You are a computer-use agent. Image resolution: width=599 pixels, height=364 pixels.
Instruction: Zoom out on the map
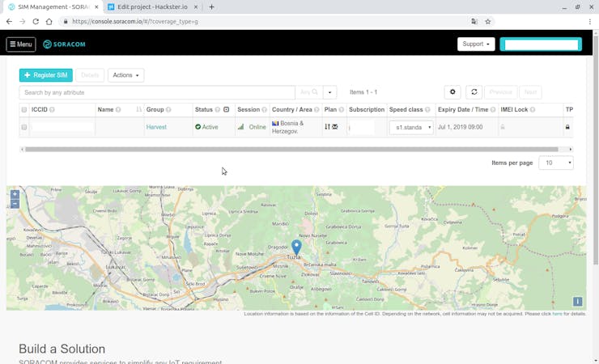[x=15, y=204]
